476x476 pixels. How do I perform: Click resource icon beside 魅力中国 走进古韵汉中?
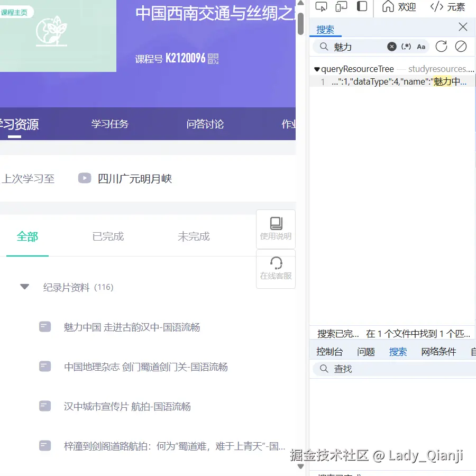(45, 327)
